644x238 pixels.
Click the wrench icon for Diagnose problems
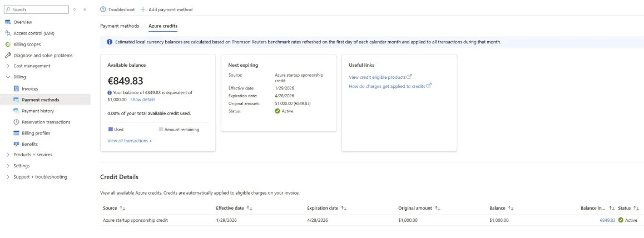click(7, 56)
